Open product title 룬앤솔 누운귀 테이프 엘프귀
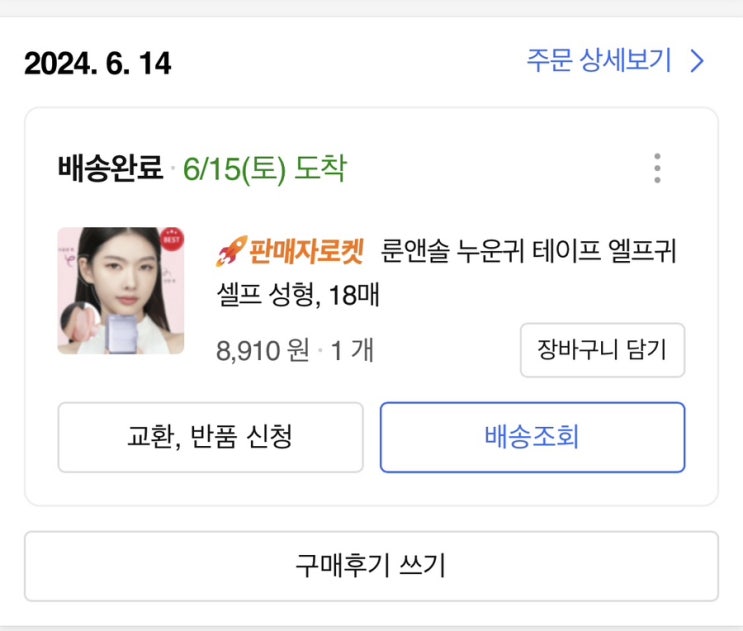This screenshot has height=631, width=743. pyautogui.click(x=528, y=251)
